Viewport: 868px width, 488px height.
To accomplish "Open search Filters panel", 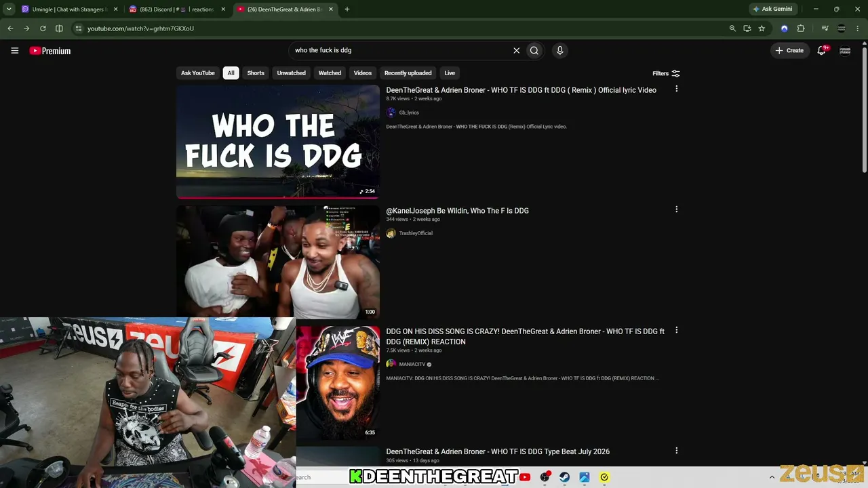I will 666,73.
